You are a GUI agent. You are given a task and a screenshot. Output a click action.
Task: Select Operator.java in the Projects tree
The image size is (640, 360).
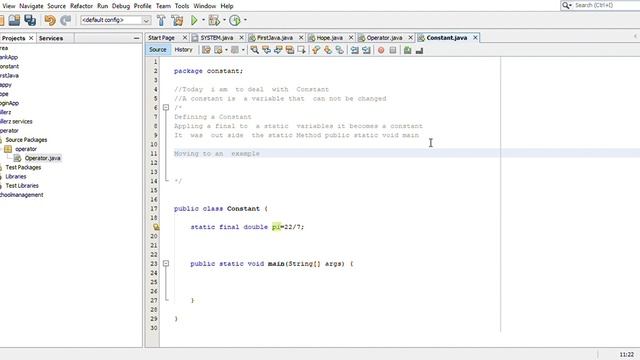tap(43, 158)
